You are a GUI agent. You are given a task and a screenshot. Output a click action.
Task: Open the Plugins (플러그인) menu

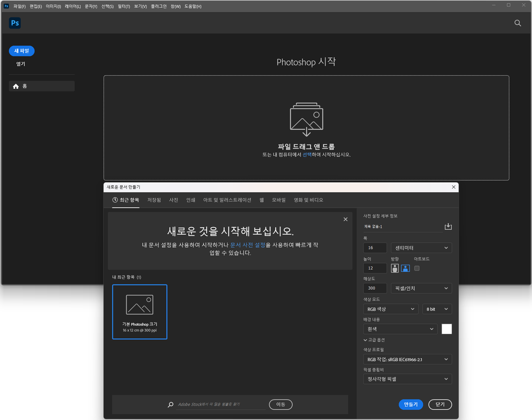tap(159, 6)
